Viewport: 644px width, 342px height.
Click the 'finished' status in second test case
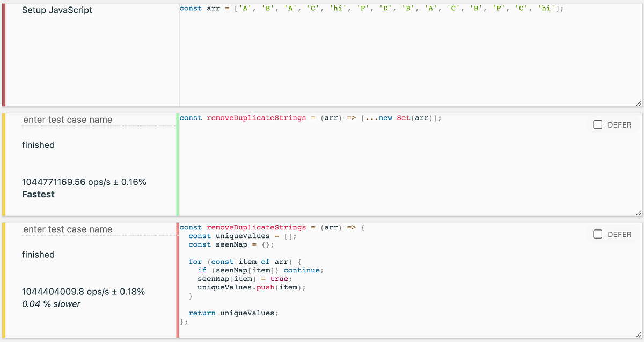pyautogui.click(x=38, y=254)
